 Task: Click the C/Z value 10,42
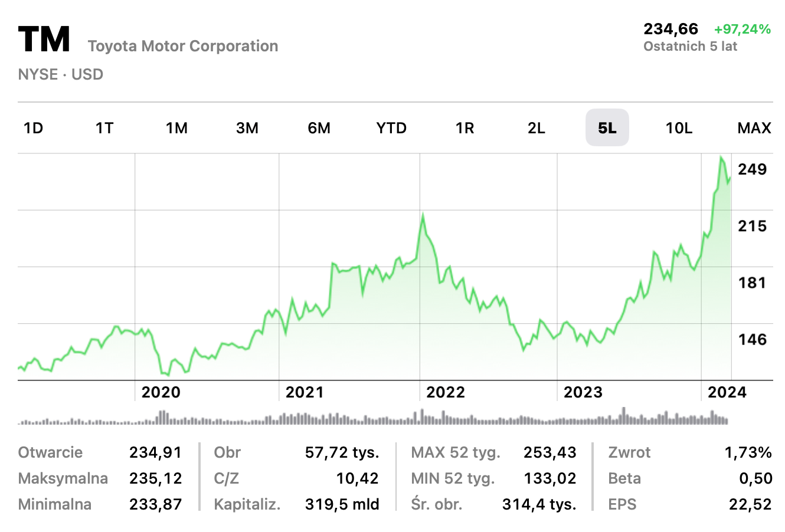coord(358,478)
